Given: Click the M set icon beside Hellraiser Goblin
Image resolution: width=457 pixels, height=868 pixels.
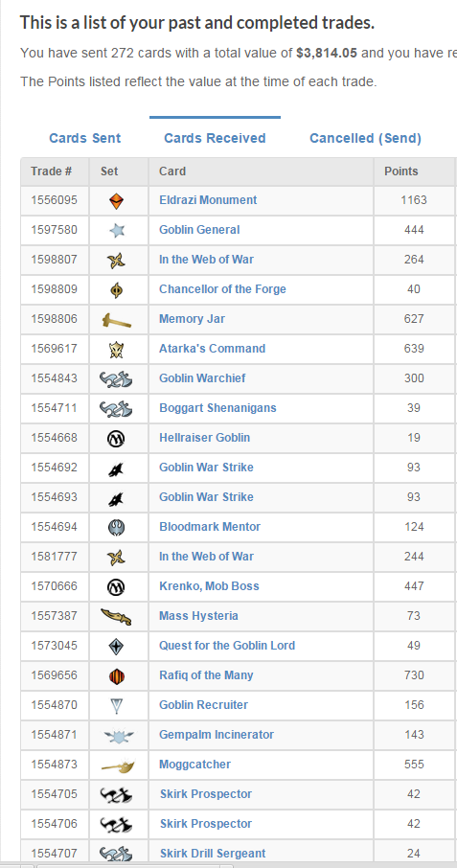Looking at the screenshot, I should click(117, 439).
